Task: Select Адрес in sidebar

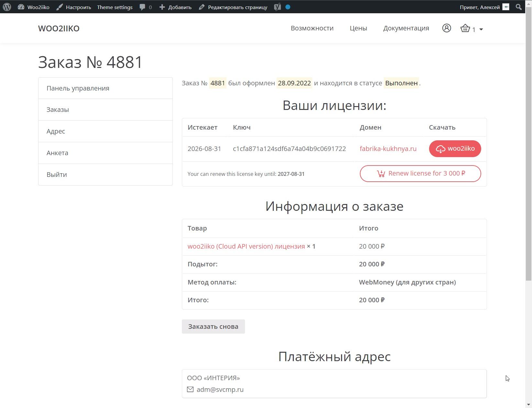Action: tap(105, 131)
